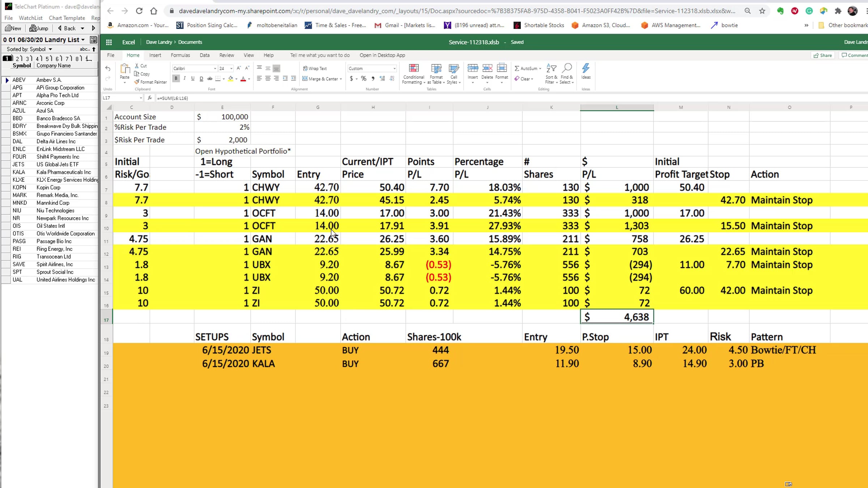Switch to the Formulas ribbon tab
Screen dimensions: 868x488
180,55
